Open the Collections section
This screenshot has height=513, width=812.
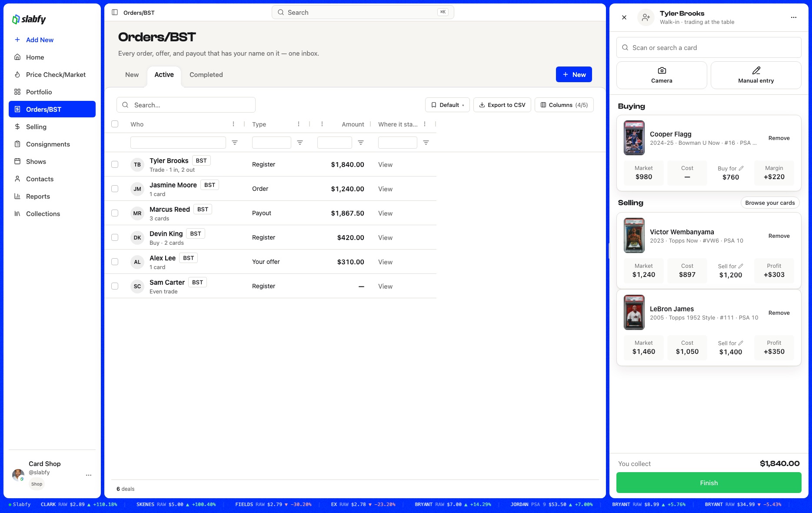[52, 214]
